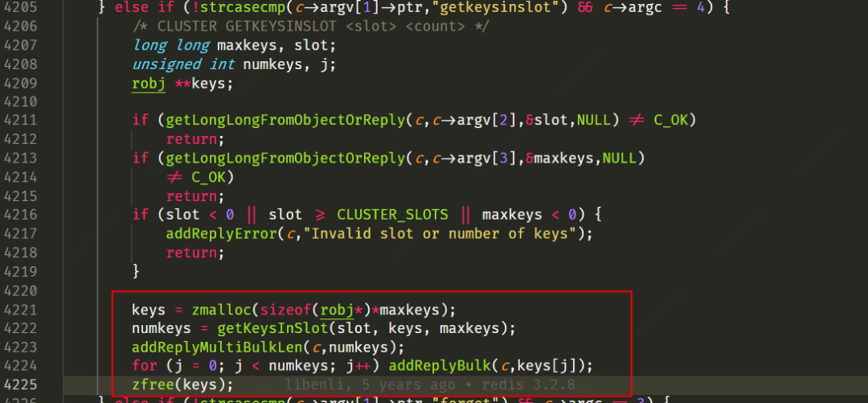The width and height of the screenshot is (868, 403).
Task: Click line number 4225 in the gutter
Action: pos(18,384)
